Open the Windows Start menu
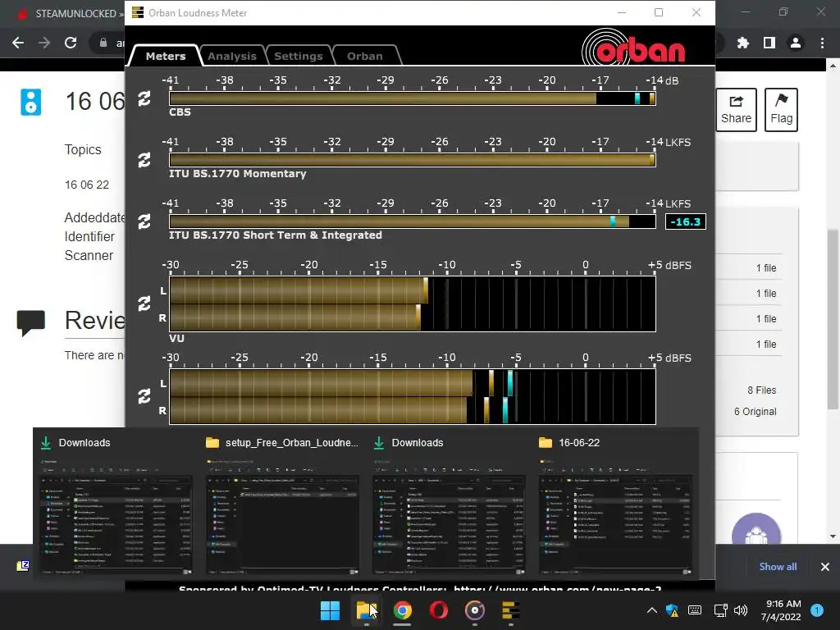This screenshot has width=840, height=630. [x=330, y=610]
